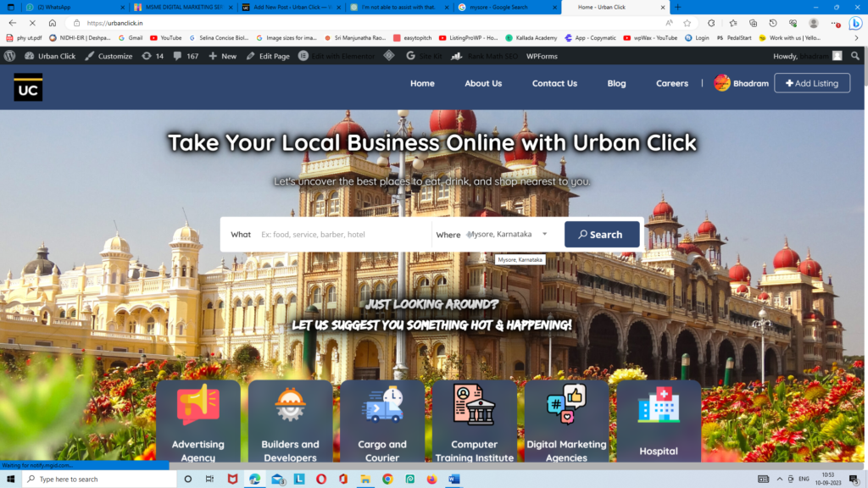Click New in the admin bar
This screenshot has width=868, height=488.
coord(223,56)
